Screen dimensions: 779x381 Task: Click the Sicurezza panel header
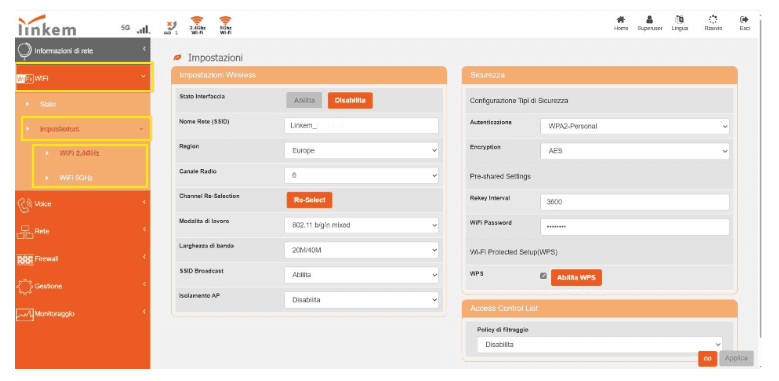600,75
